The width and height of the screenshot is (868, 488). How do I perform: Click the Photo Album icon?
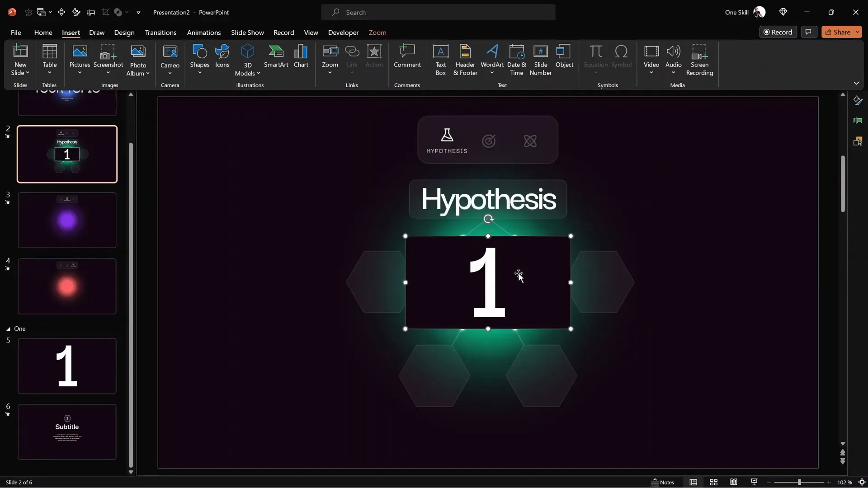click(138, 52)
